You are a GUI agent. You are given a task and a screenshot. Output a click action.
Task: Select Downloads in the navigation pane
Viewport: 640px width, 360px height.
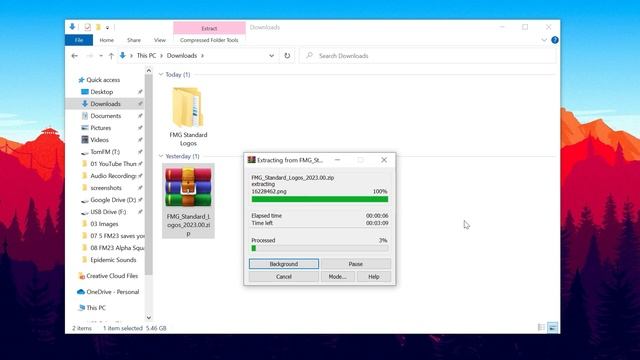point(105,104)
